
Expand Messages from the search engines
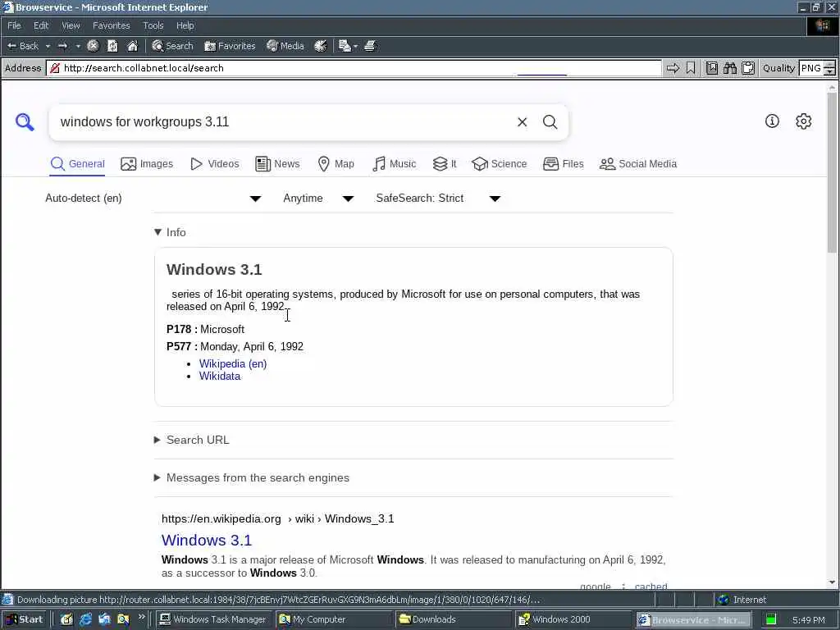[252, 478]
